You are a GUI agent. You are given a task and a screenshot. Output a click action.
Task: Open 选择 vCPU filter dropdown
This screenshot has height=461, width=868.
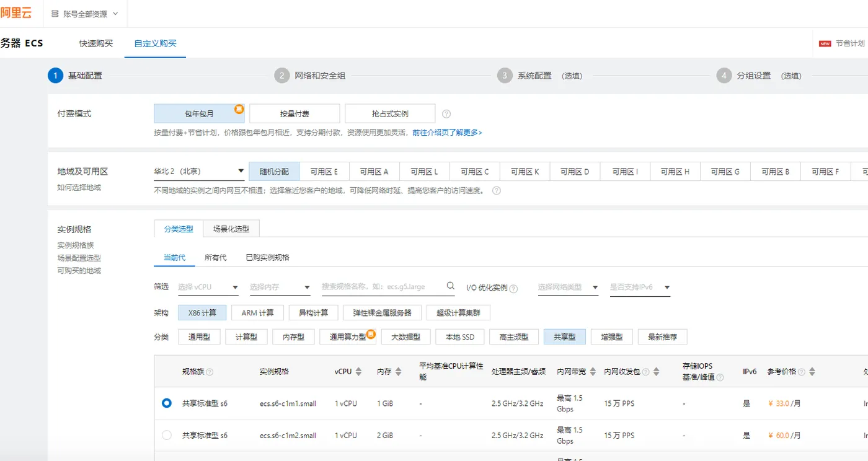click(208, 288)
